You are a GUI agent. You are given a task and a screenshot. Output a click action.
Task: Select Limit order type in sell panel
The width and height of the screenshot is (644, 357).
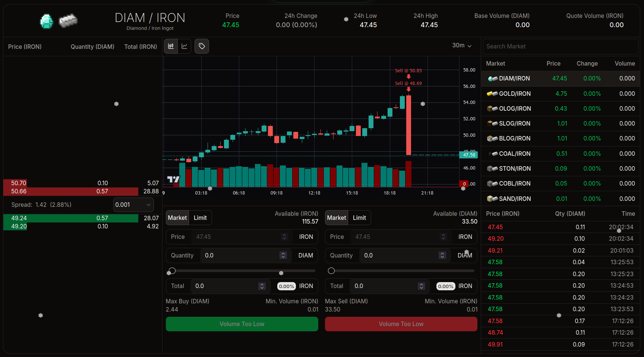point(359,218)
